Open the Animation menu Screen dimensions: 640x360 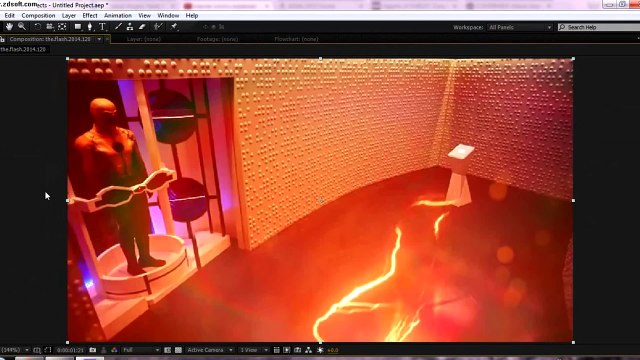click(x=118, y=16)
